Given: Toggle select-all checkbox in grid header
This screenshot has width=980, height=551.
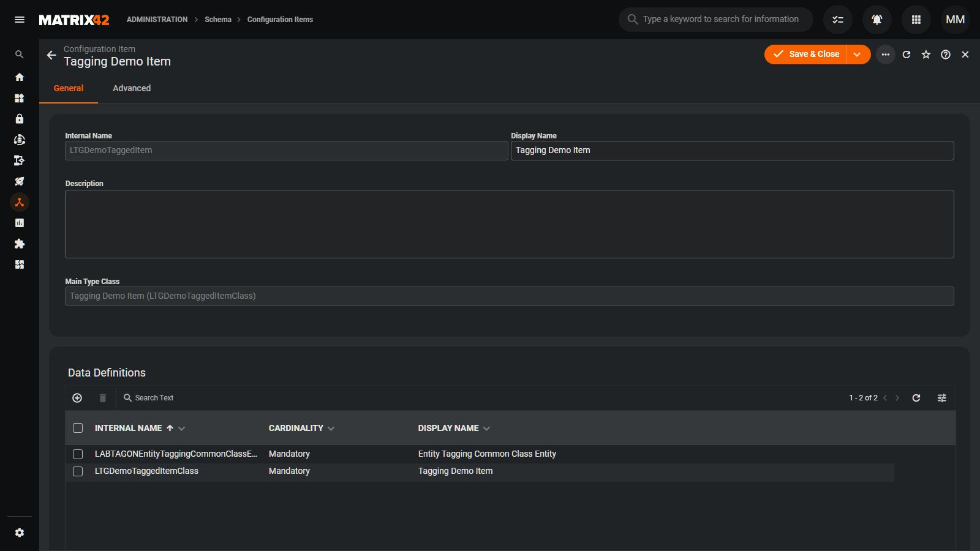Looking at the screenshot, I should pos(78,428).
